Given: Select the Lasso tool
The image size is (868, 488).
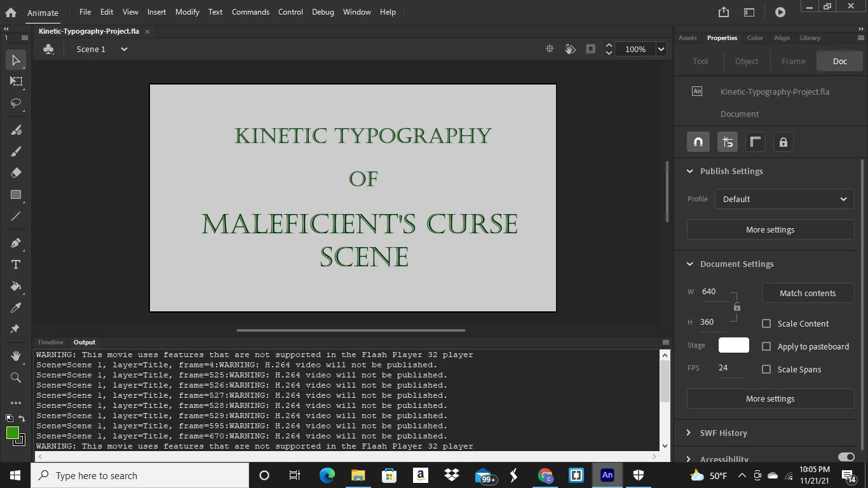Looking at the screenshot, I should point(16,103).
